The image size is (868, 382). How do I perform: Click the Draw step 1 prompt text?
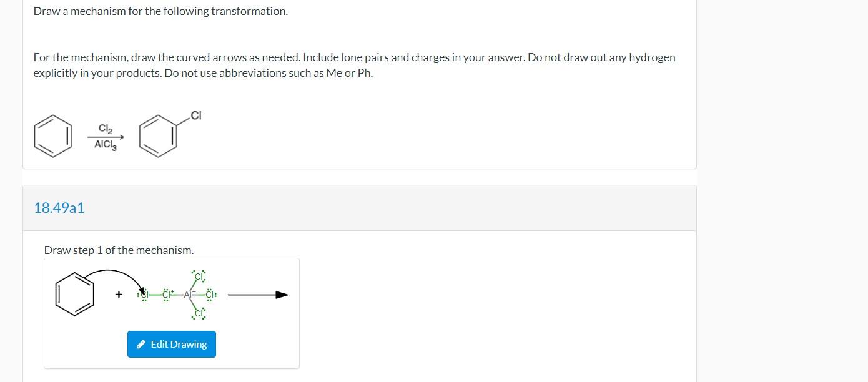pos(119,250)
